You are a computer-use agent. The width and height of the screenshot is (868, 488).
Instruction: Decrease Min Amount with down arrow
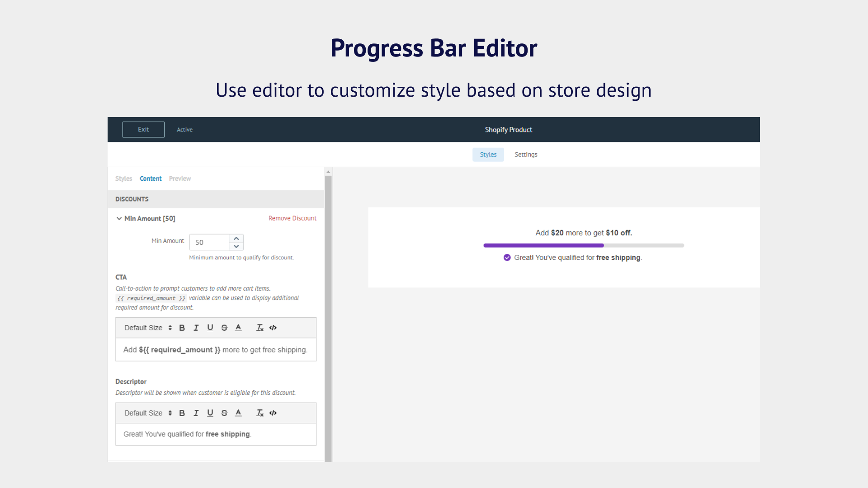(236, 246)
